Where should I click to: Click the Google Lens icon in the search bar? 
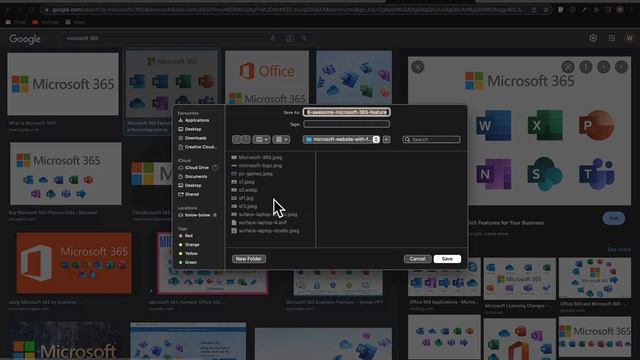click(289, 38)
